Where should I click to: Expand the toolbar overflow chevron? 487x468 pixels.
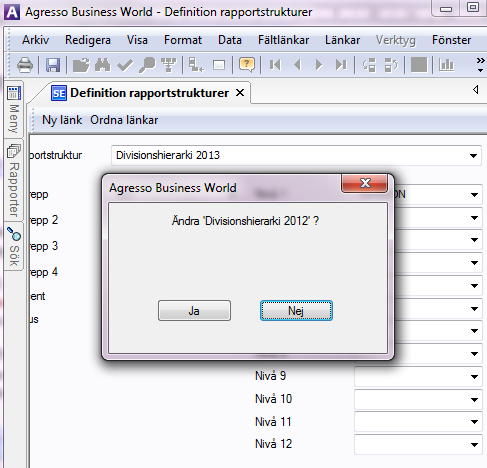click(480, 64)
